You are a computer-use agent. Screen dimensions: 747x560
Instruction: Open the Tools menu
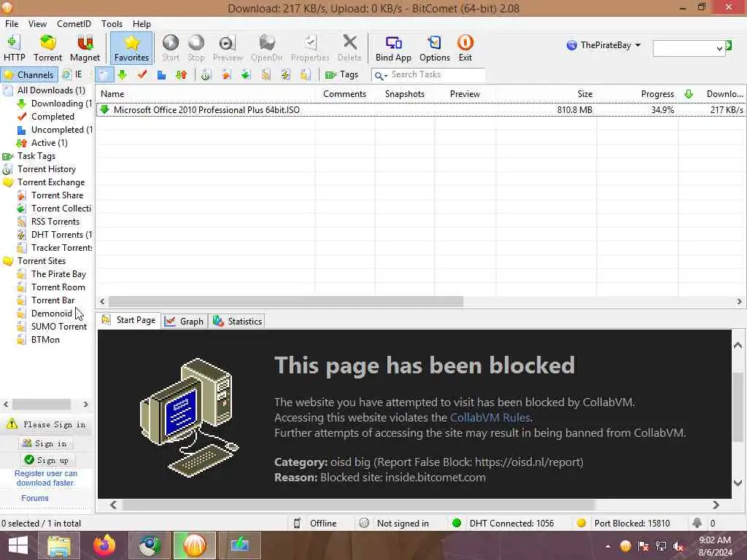(112, 24)
